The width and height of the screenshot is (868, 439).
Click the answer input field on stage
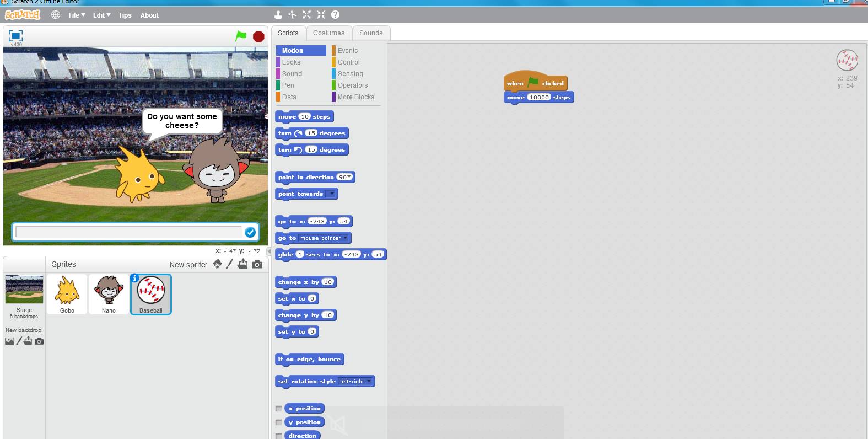[128, 232]
